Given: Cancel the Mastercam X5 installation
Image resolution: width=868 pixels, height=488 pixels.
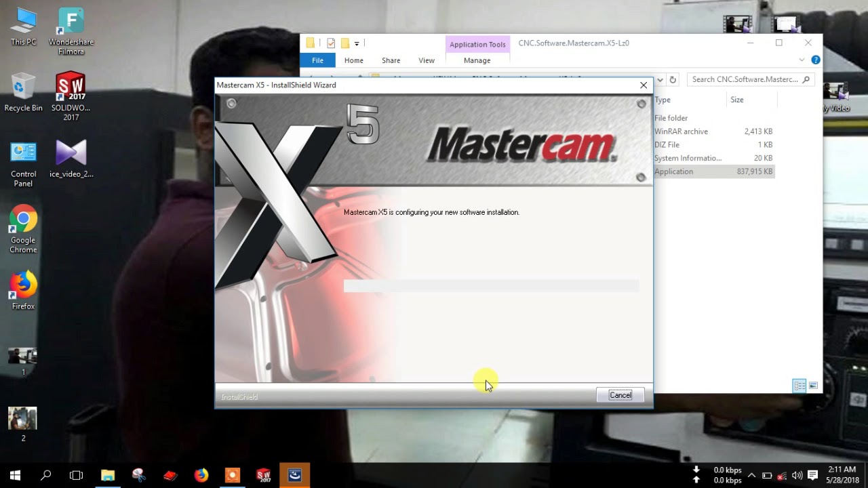Looking at the screenshot, I should click(620, 395).
